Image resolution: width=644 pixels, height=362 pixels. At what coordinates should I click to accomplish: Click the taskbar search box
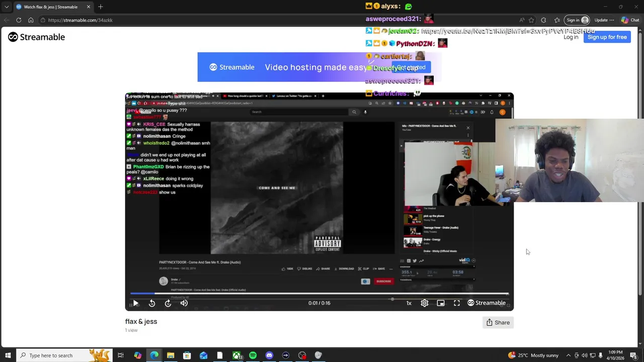[63, 355]
